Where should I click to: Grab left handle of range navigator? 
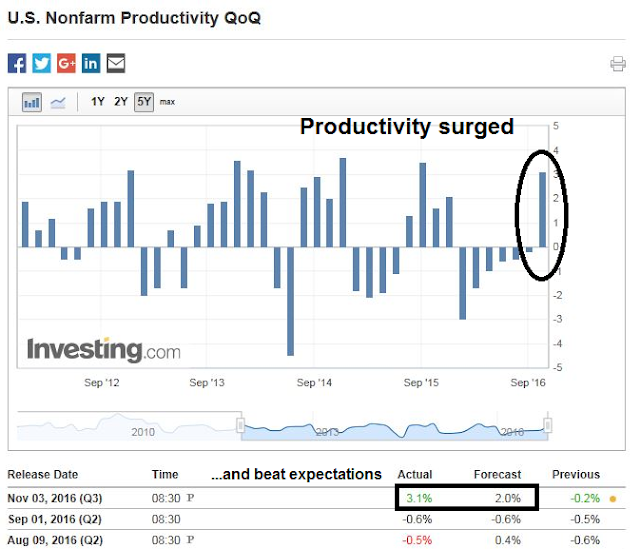coord(240,425)
